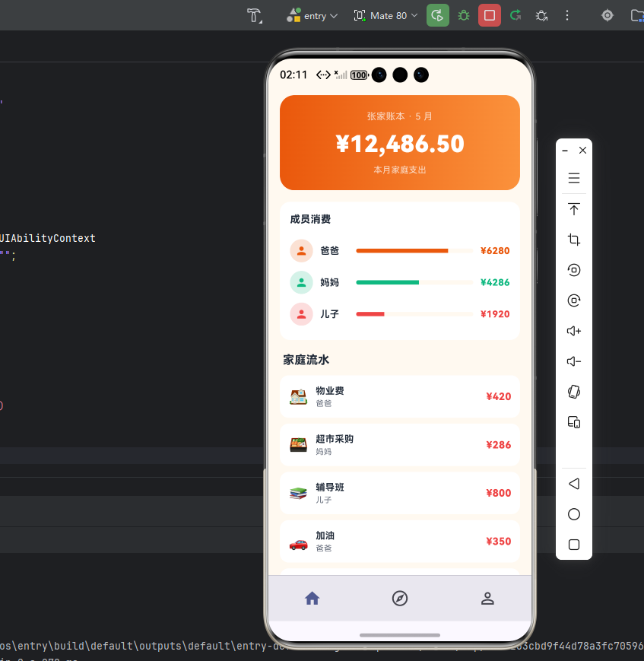Image resolution: width=644 pixels, height=661 pixels.
Task: Click the emulator rotate right icon
Action: tap(573, 300)
